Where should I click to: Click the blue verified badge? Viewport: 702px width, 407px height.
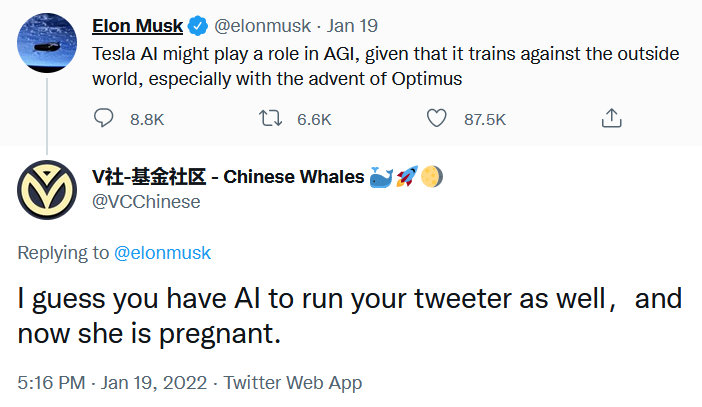(198, 24)
